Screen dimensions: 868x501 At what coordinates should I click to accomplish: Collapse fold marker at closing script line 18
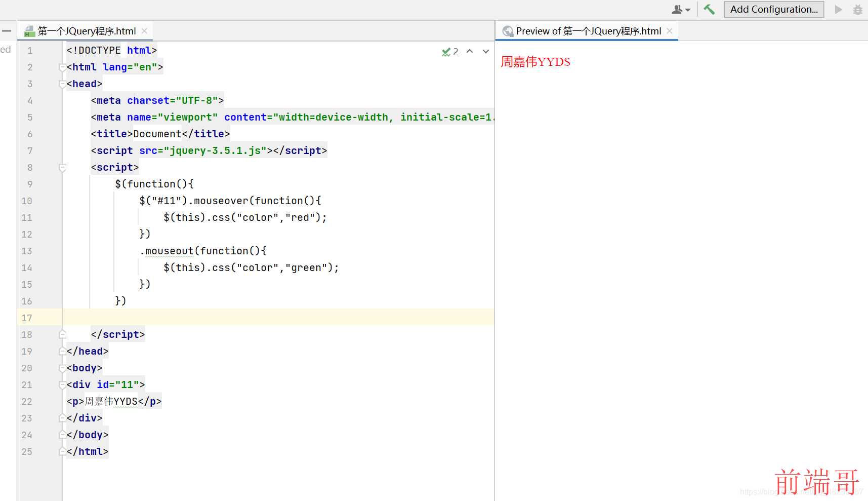(62, 334)
